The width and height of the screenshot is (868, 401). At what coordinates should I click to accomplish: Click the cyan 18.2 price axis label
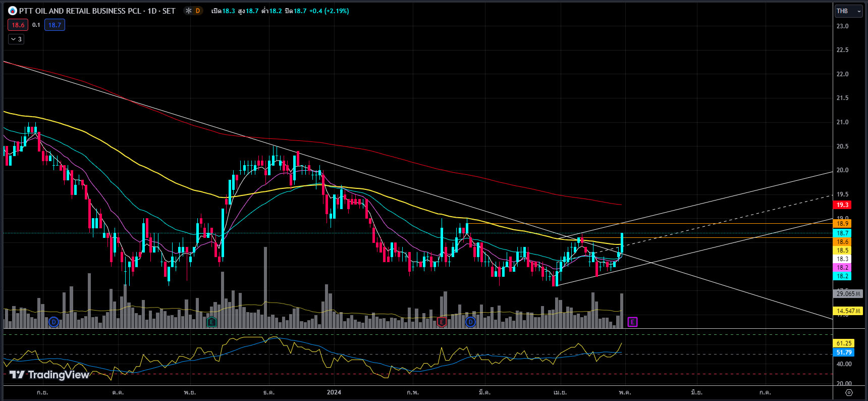pos(843,276)
